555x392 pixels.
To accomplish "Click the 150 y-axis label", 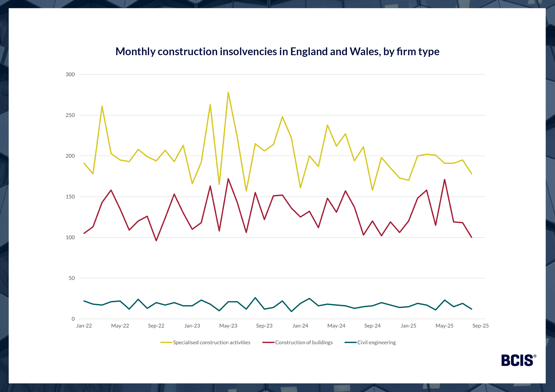I will point(70,197).
